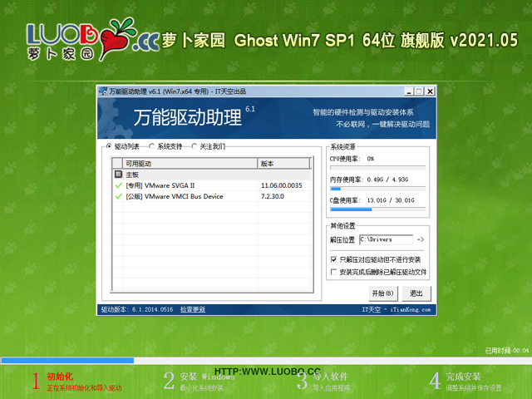This screenshot has width=532, height=399.
Task: Click green checkmark beside VMware SVGA II
Action: (118, 185)
